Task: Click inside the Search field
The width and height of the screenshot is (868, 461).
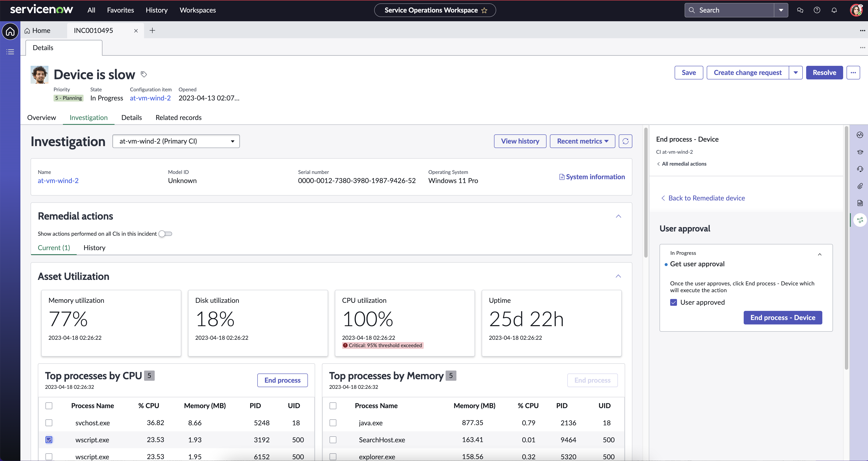Action: [x=728, y=10]
